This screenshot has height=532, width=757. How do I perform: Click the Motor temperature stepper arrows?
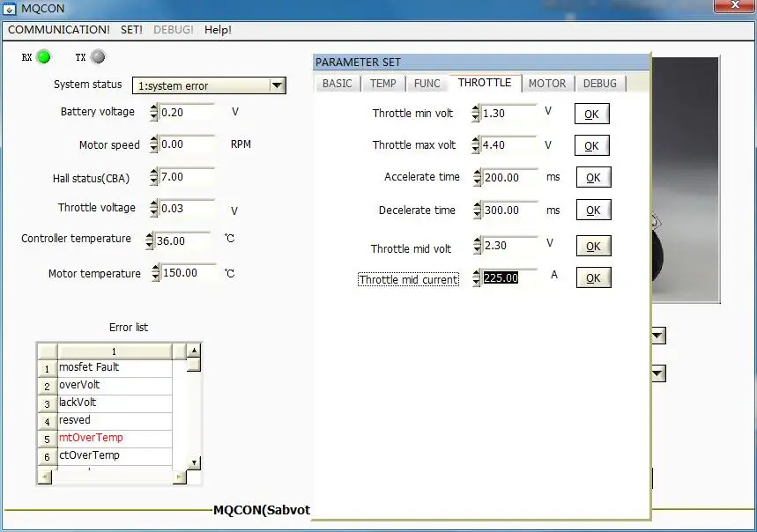pos(155,272)
